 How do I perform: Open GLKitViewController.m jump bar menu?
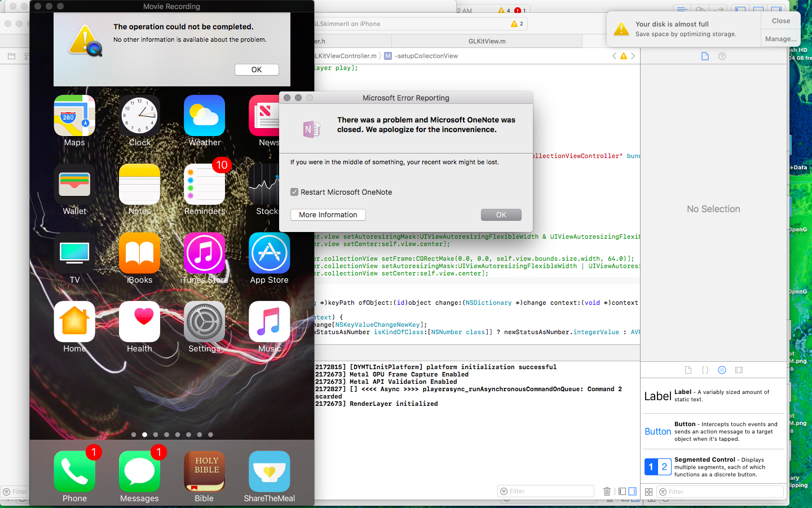coord(345,56)
